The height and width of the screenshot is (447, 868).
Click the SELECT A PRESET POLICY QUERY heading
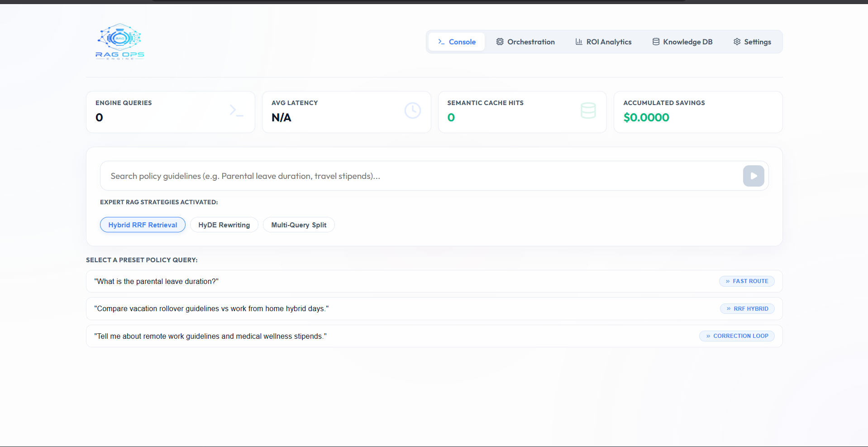tap(142, 260)
